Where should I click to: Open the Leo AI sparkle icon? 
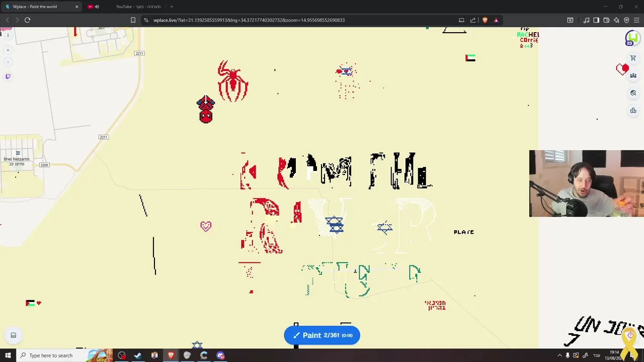pyautogui.click(x=616, y=20)
